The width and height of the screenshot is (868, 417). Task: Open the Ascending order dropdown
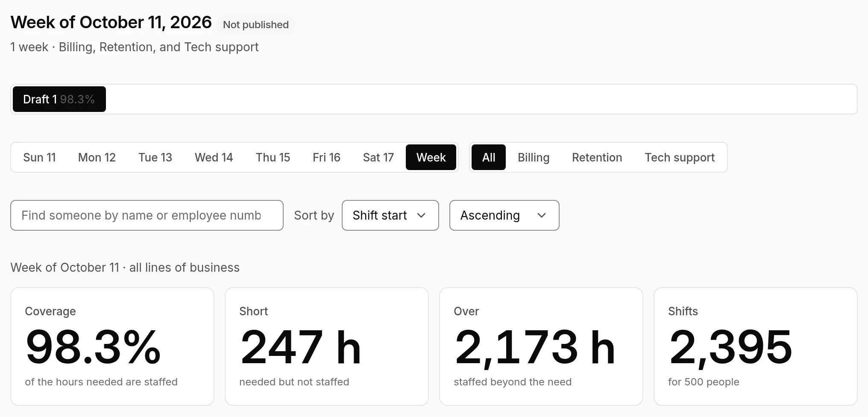504,215
